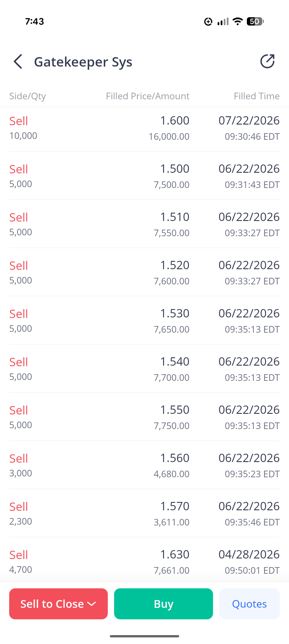The width and height of the screenshot is (289, 644).
Task: Tap the Wi-Fi status icon
Action: (x=238, y=22)
